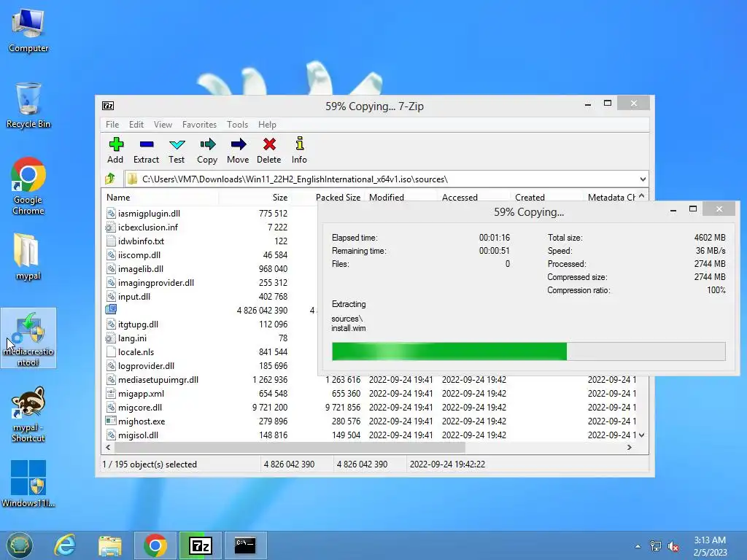Image resolution: width=747 pixels, height=560 pixels.
Task: Open the Favorites menu
Action: point(199,124)
